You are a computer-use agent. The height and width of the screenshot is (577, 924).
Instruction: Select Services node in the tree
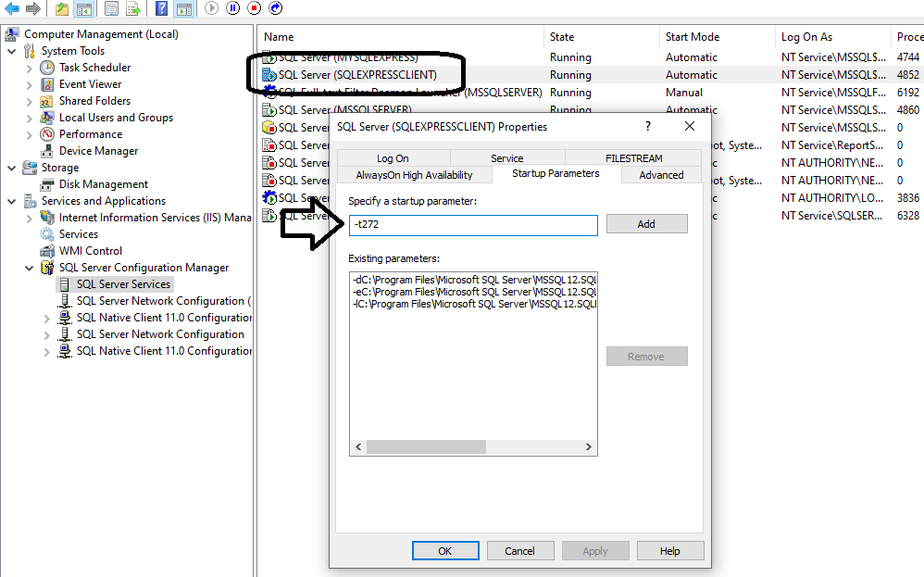[x=79, y=234]
